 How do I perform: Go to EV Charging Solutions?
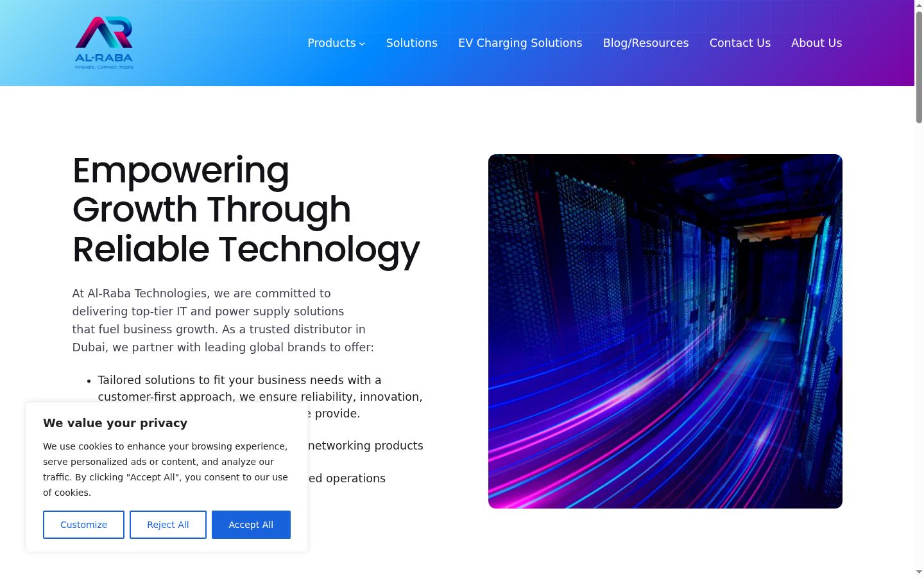[x=520, y=43]
